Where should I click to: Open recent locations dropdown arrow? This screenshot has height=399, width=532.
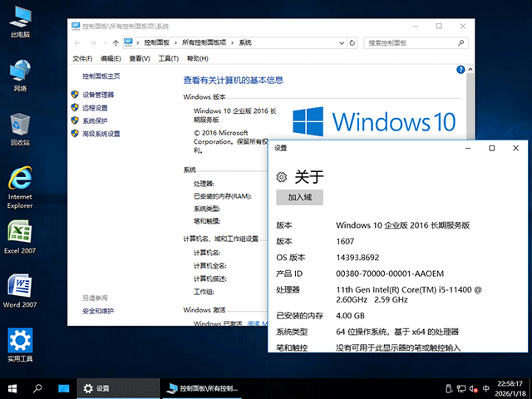pos(105,43)
